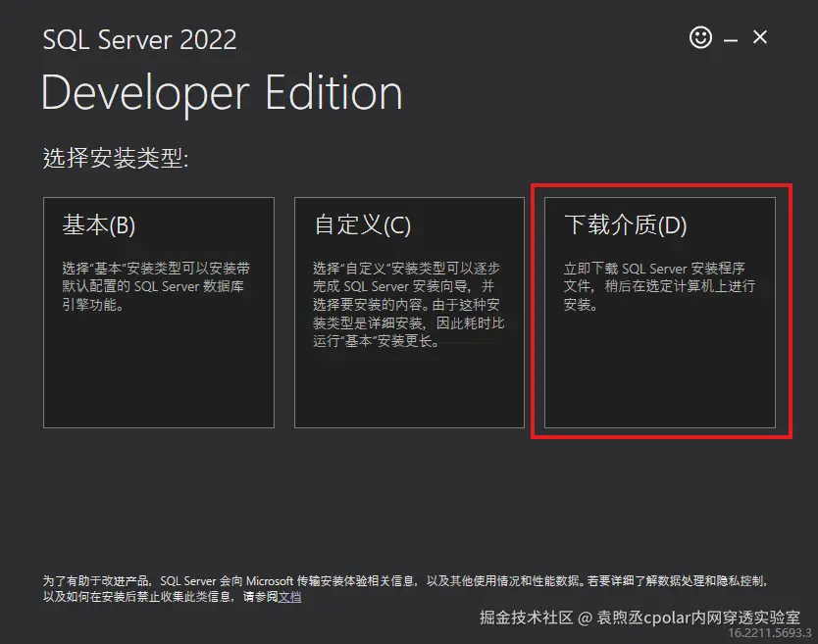The width and height of the screenshot is (818, 644).
Task: Click the SQL Server 2022 logo text
Action: point(139,40)
